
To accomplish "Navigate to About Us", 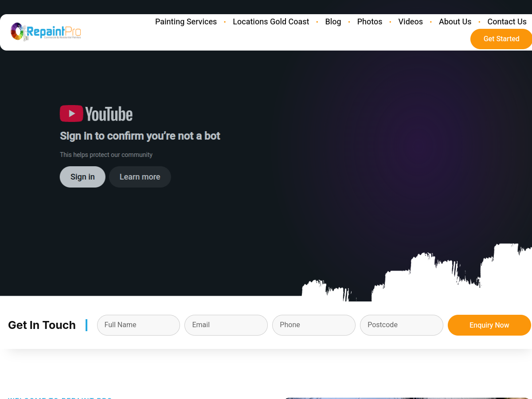I will [x=455, y=22].
